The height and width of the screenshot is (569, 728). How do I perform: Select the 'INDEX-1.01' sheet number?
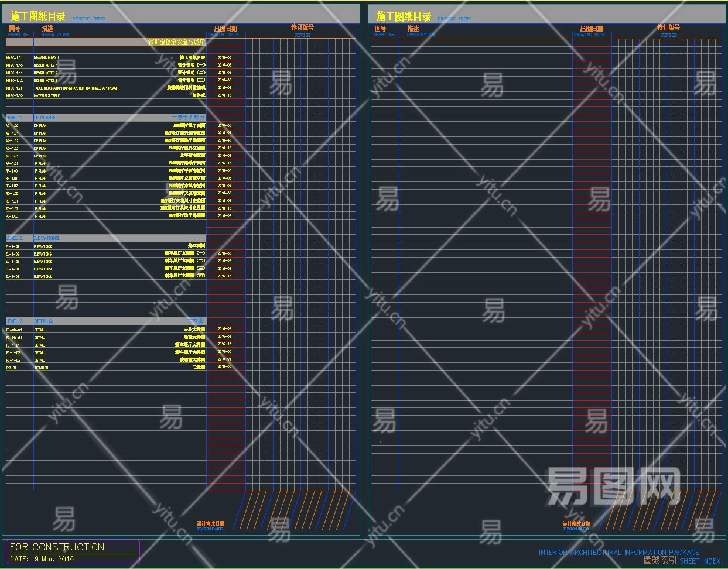pyautogui.click(x=14, y=58)
